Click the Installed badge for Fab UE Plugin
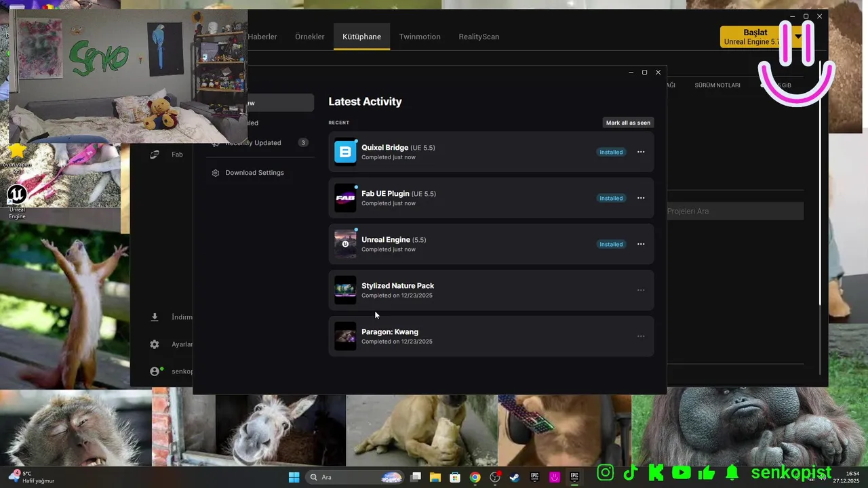Screen dimensions: 868x488 point(611,198)
